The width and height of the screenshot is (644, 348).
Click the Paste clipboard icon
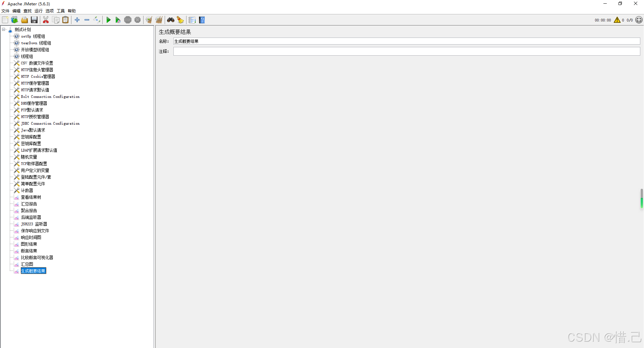(65, 20)
